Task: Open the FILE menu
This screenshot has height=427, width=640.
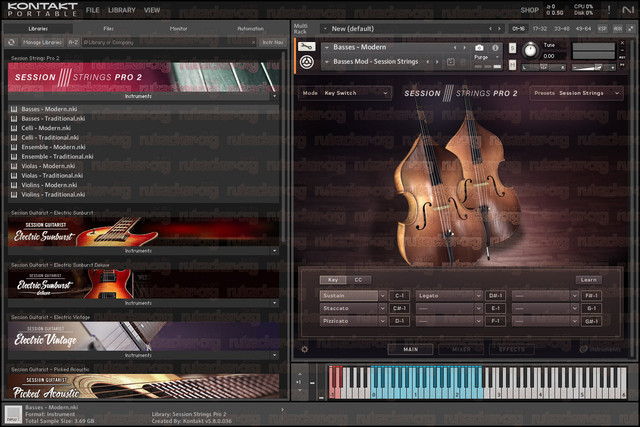Action: pyautogui.click(x=93, y=10)
